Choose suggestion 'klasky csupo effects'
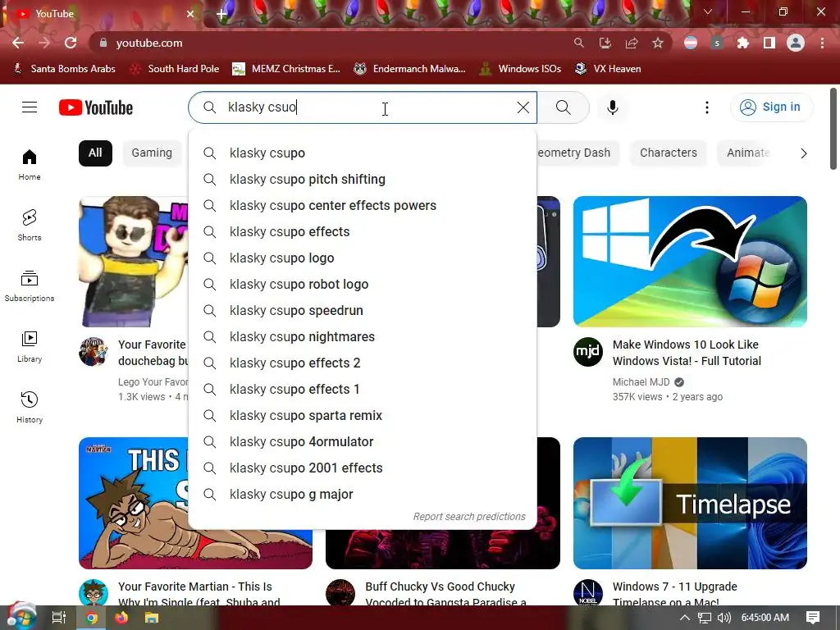 coord(363,232)
